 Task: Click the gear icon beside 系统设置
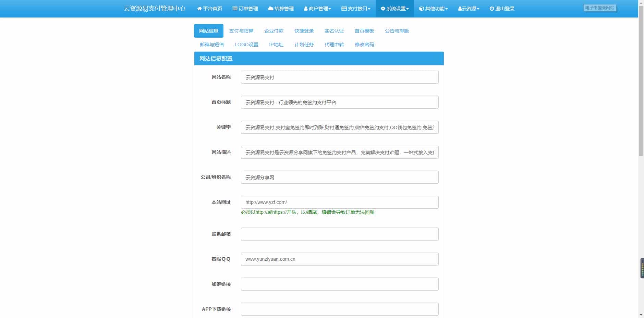[383, 9]
